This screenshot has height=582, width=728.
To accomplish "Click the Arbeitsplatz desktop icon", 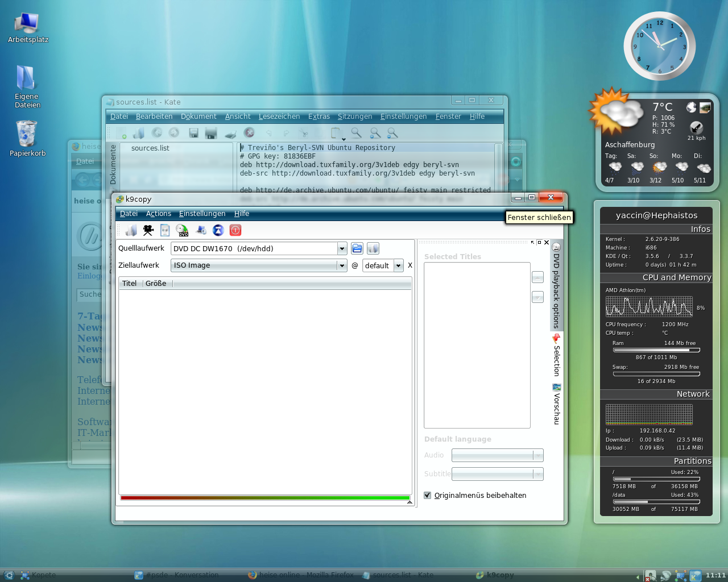I will [28, 28].
